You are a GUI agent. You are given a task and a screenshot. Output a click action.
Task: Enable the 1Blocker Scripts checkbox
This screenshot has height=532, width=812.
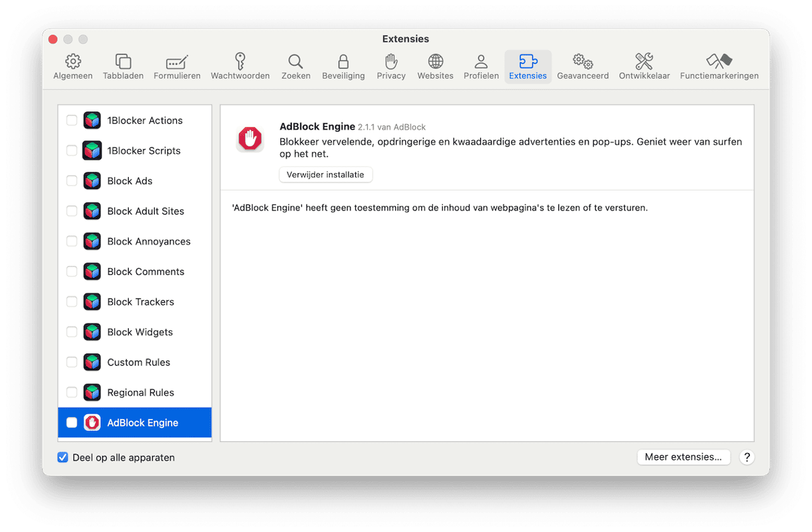[71, 150]
